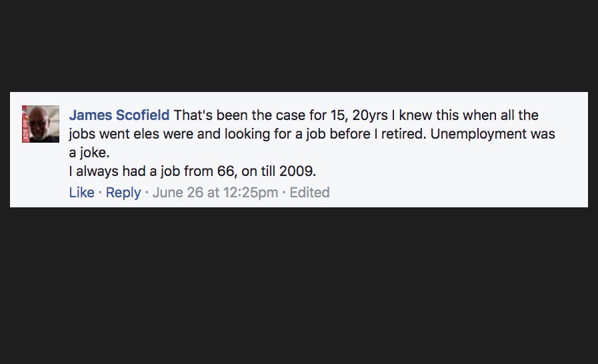Click James Scofield's profile picture
Viewport: 598px width, 364px height.
41,124
